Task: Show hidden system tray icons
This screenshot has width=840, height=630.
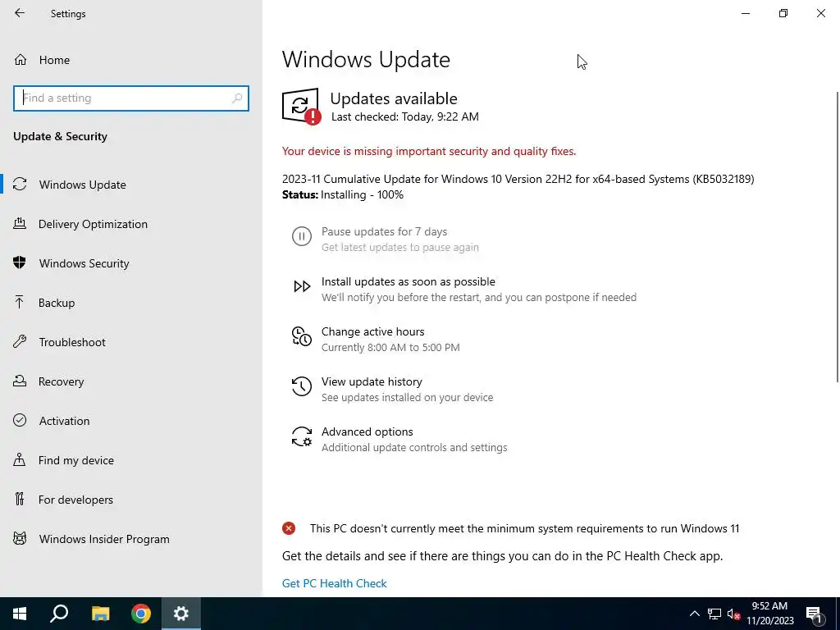Action: (x=694, y=614)
